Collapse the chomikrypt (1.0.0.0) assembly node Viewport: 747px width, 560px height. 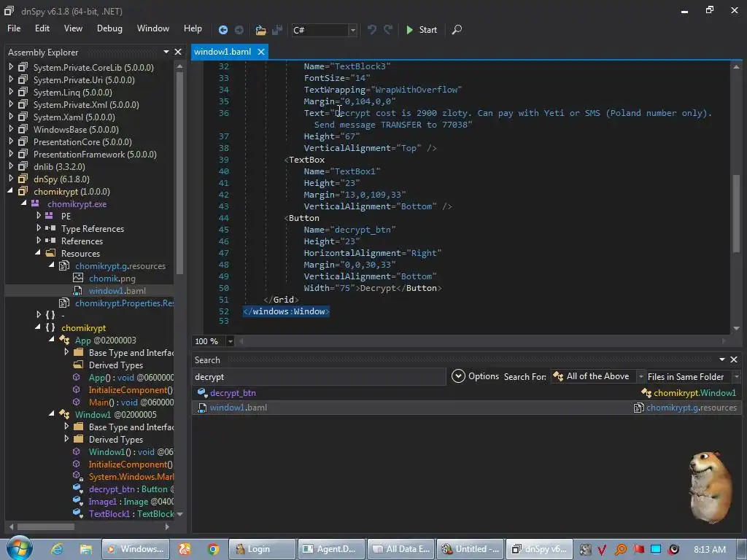pos(11,192)
